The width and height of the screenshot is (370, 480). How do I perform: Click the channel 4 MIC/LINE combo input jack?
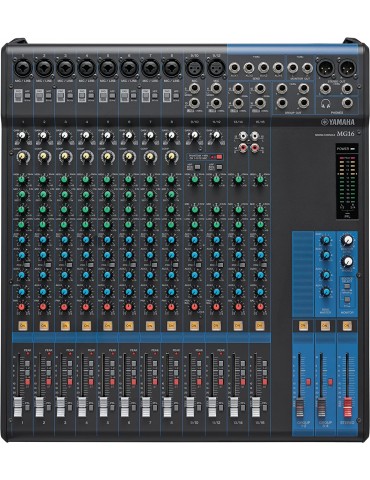coord(87,68)
